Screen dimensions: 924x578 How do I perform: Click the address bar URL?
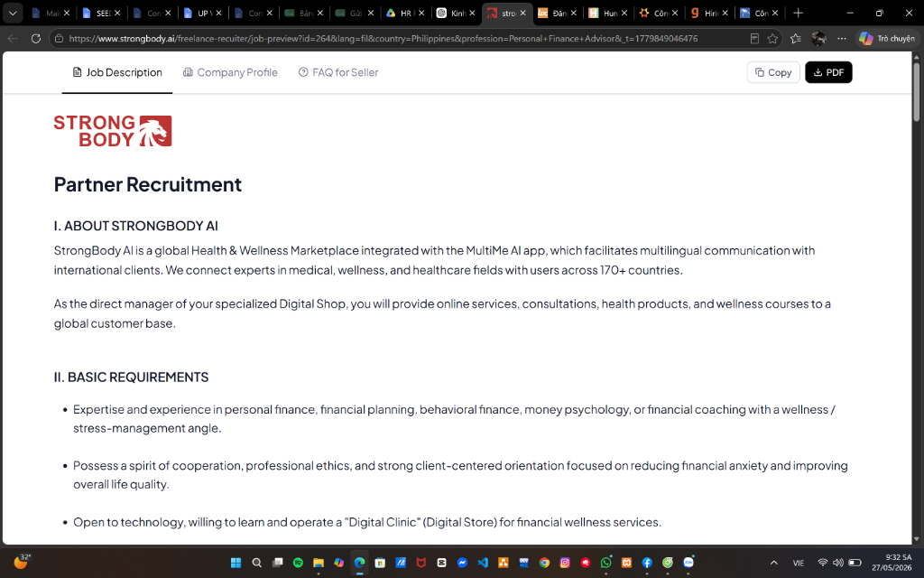point(383,38)
